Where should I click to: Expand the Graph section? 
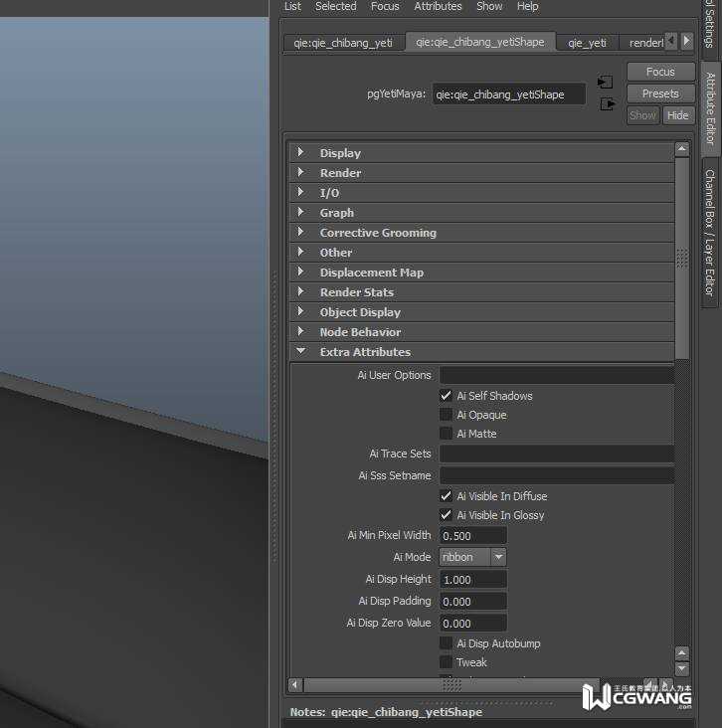pos(482,213)
